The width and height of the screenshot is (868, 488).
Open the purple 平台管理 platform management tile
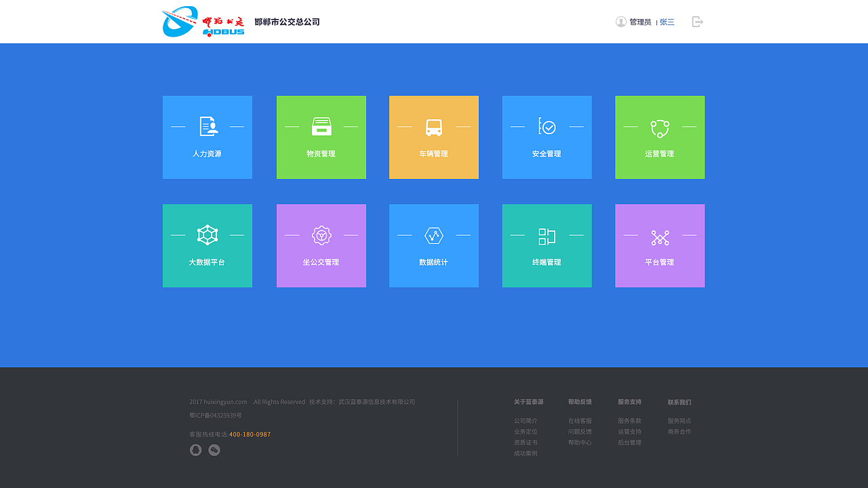pos(659,245)
